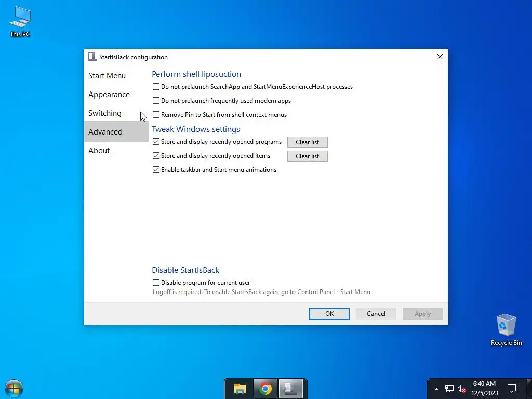Open the Appearance section

click(x=116, y=95)
